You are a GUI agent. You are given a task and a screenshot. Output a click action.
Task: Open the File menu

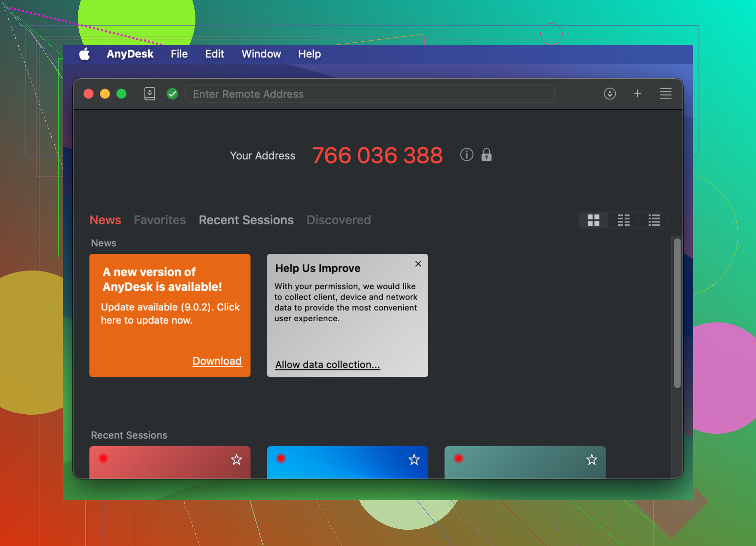click(x=179, y=54)
